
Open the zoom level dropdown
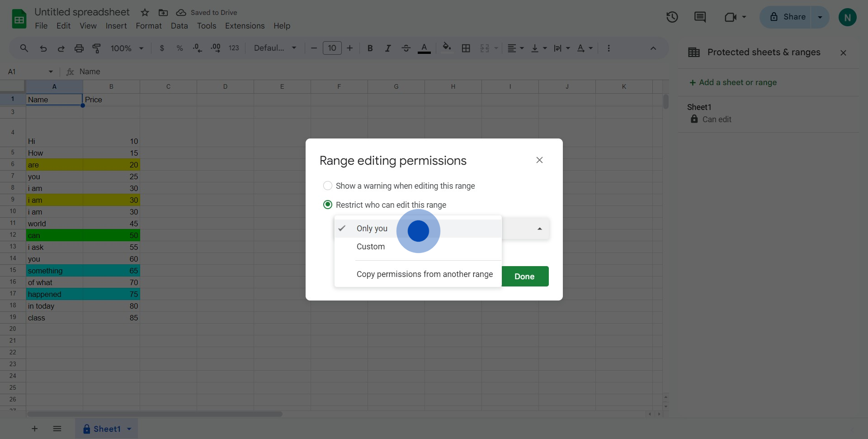pyautogui.click(x=127, y=48)
